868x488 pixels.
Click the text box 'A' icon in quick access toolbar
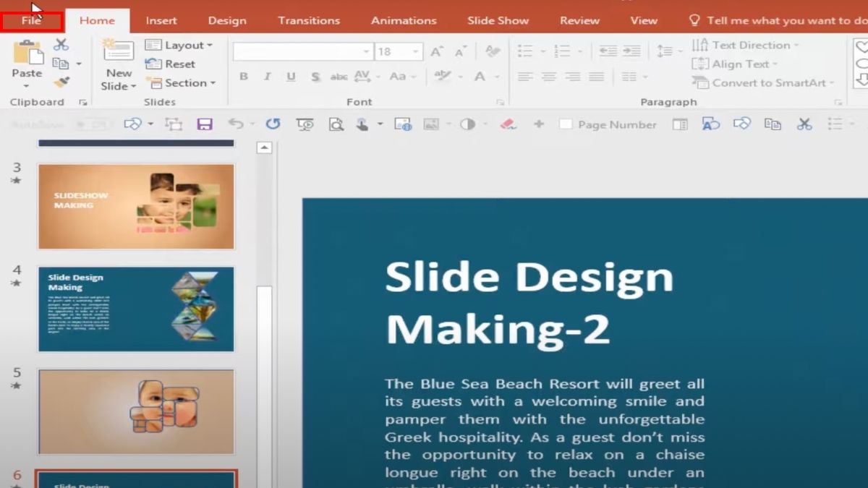[711, 124]
